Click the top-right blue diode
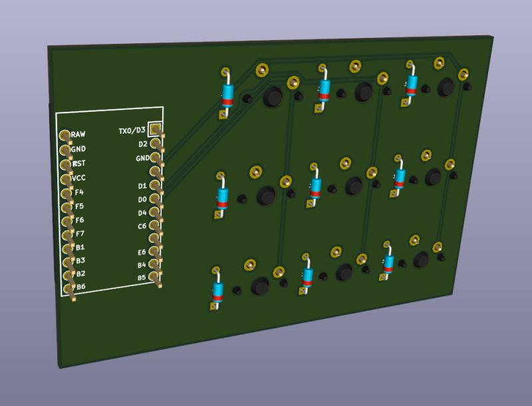The image size is (532, 406). coord(412,84)
